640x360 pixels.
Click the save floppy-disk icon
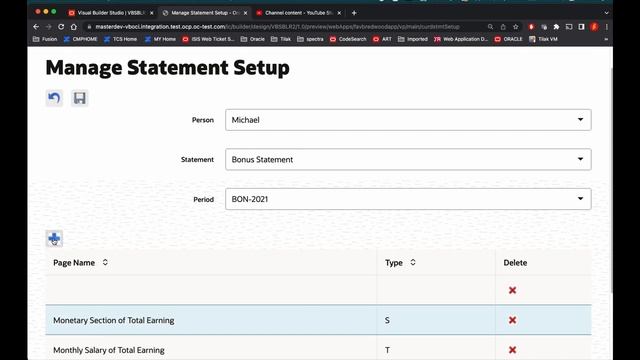pos(80,98)
